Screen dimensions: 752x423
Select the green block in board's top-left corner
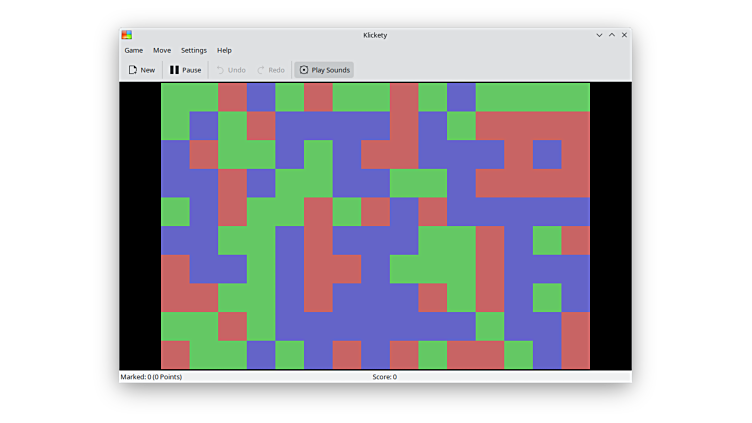tap(175, 97)
